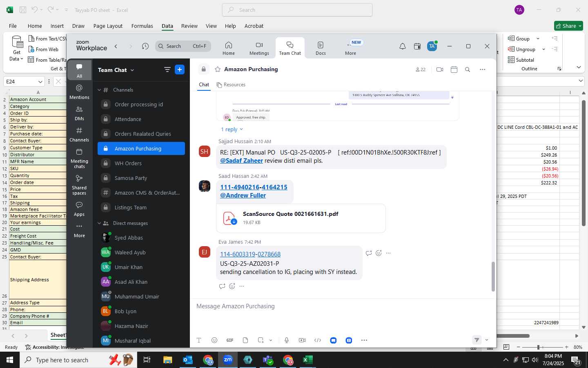Image resolution: width=588 pixels, height=368 pixels.
Task: Open the GIF picker in message toolbar
Action: point(230,340)
